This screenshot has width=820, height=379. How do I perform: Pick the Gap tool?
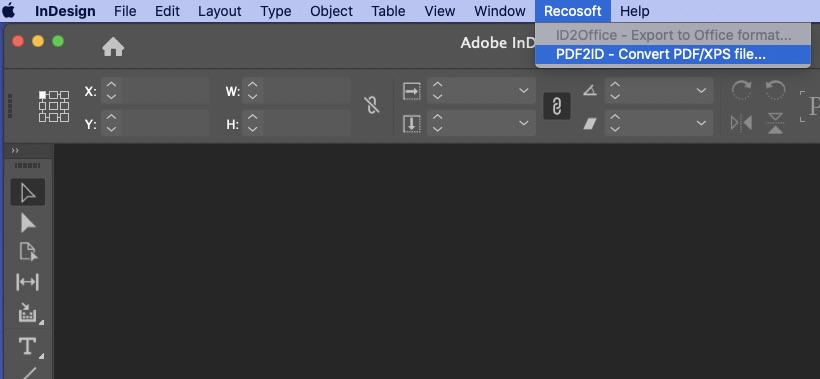28,282
